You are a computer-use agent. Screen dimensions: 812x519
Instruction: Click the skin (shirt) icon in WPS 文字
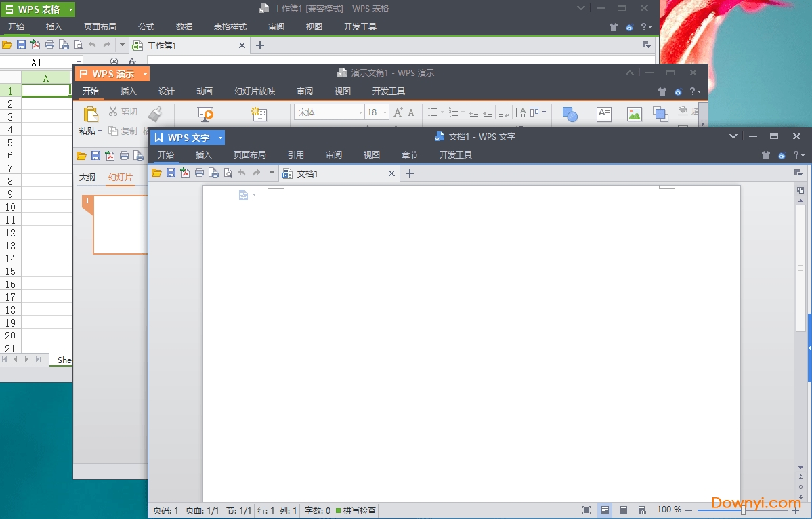(x=765, y=155)
